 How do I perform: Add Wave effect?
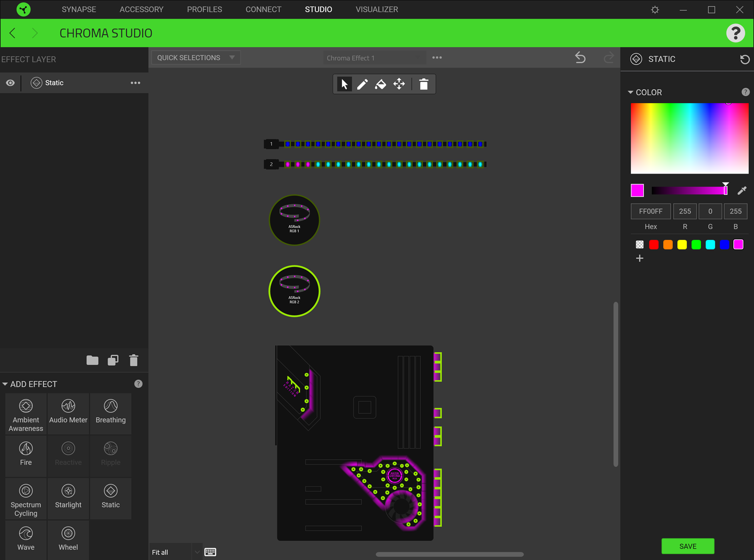(26, 540)
